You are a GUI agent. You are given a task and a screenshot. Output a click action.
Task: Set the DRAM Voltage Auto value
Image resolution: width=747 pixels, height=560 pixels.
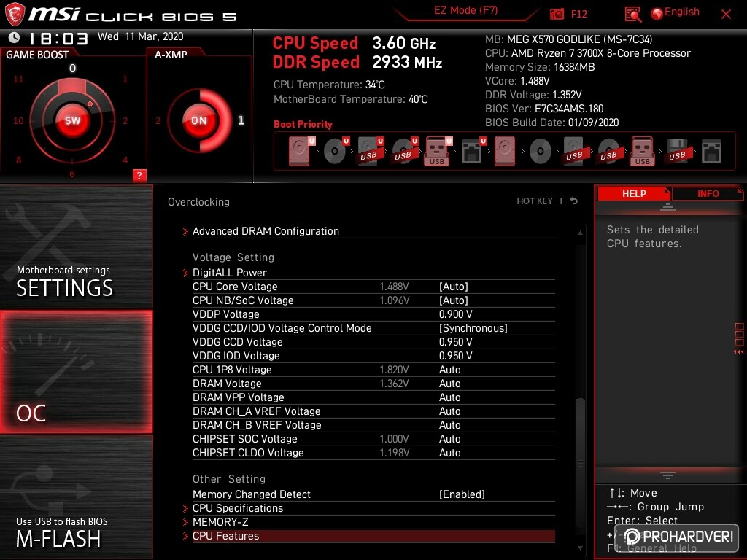click(449, 384)
